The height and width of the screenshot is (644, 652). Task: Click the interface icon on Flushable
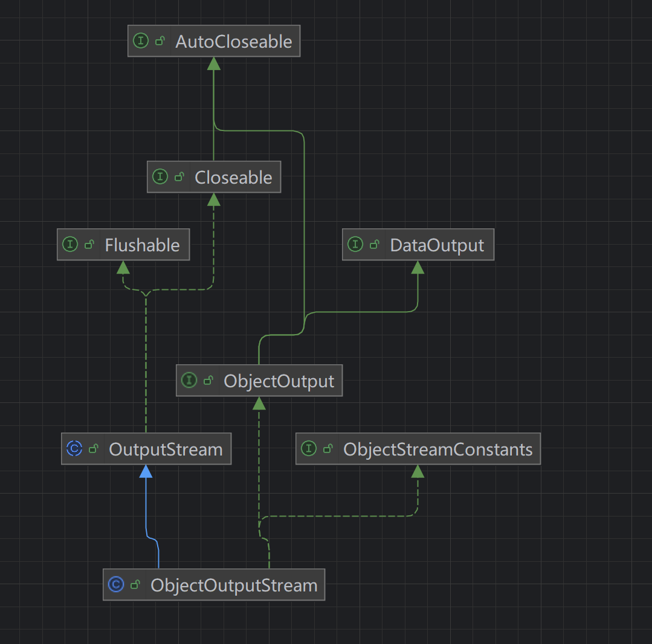(x=69, y=245)
